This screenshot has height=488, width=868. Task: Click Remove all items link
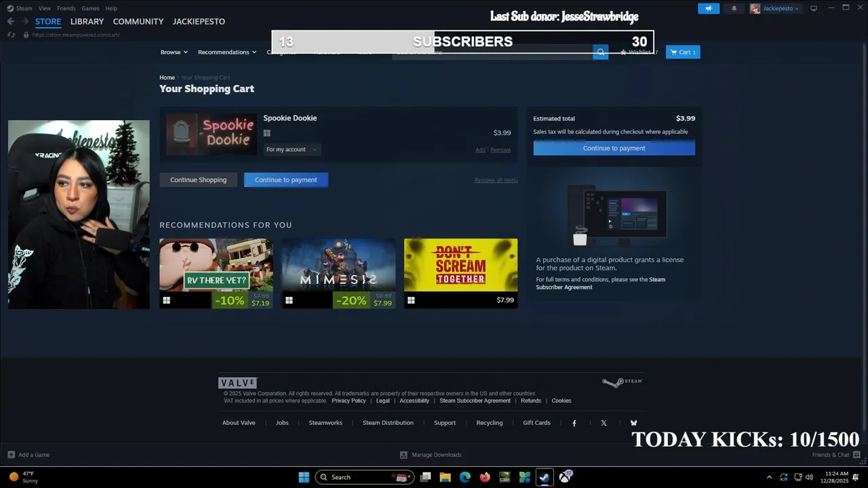(x=496, y=180)
